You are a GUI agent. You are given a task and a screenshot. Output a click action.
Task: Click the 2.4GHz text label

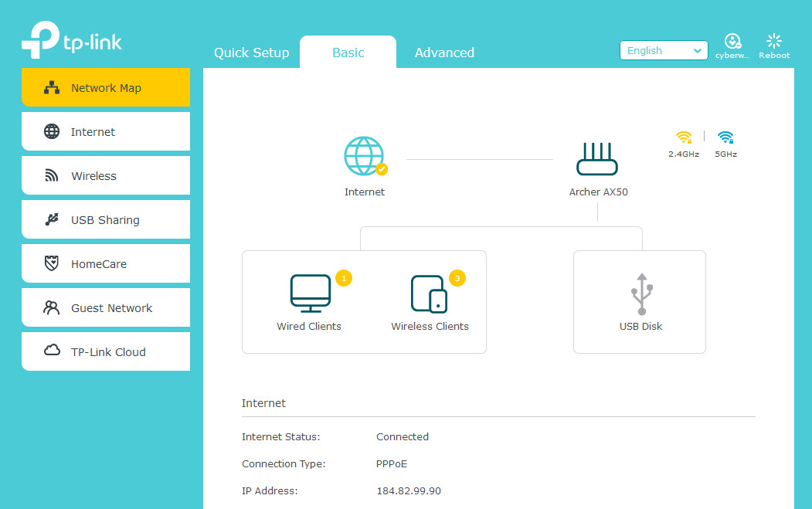684,154
